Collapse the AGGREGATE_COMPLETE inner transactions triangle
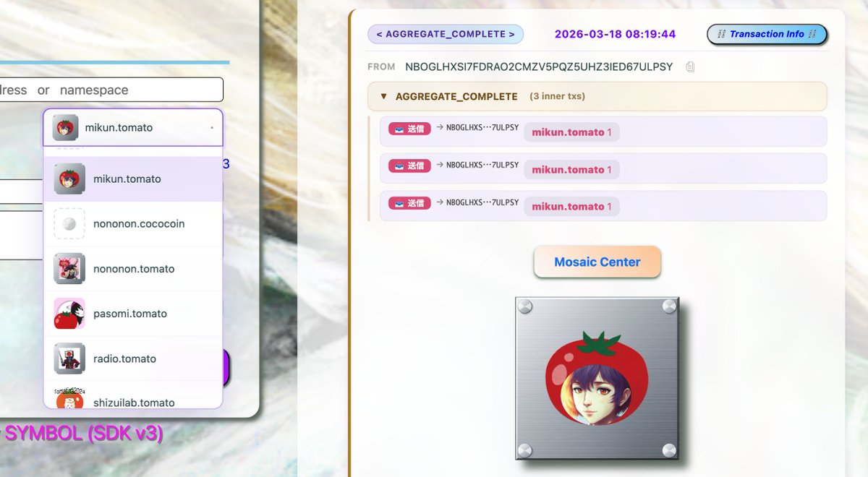 (383, 96)
